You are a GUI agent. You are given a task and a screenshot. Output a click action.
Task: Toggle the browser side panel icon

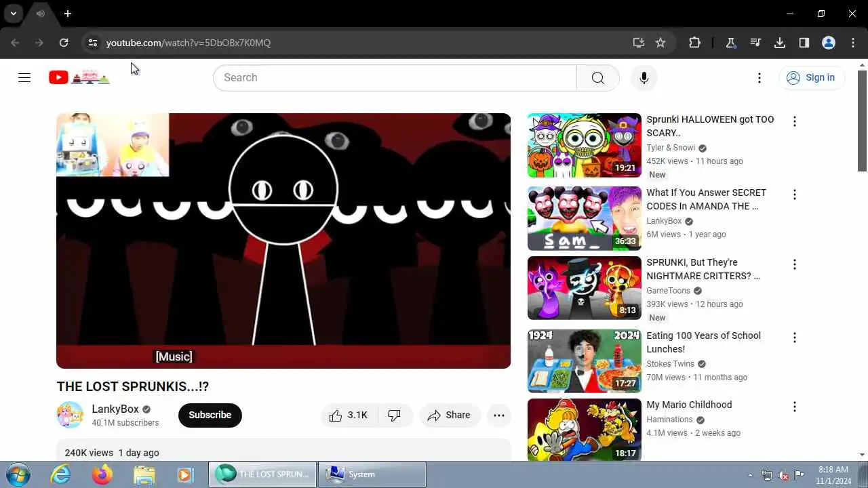[804, 43]
